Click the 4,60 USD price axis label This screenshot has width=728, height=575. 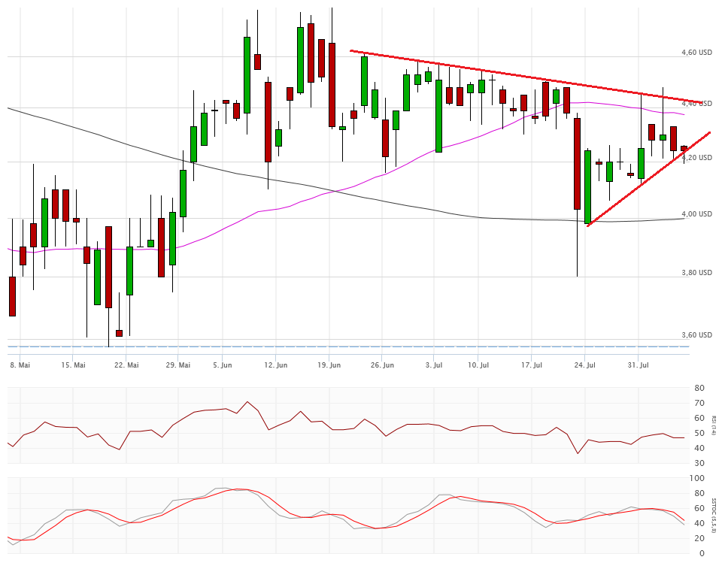coord(696,53)
